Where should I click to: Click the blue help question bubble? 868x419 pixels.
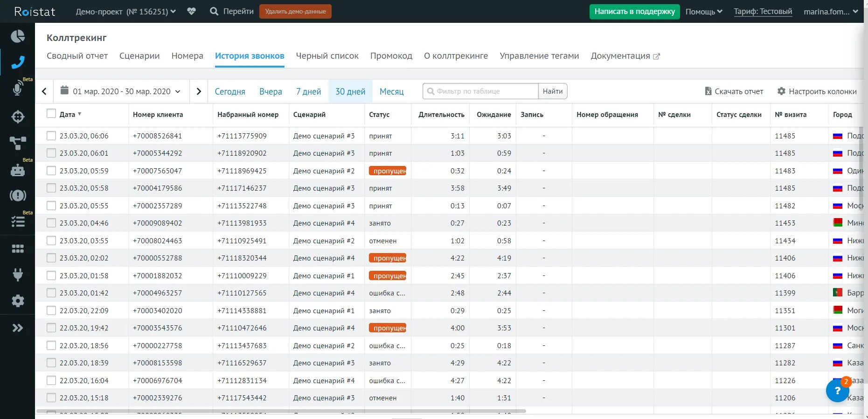point(838,391)
